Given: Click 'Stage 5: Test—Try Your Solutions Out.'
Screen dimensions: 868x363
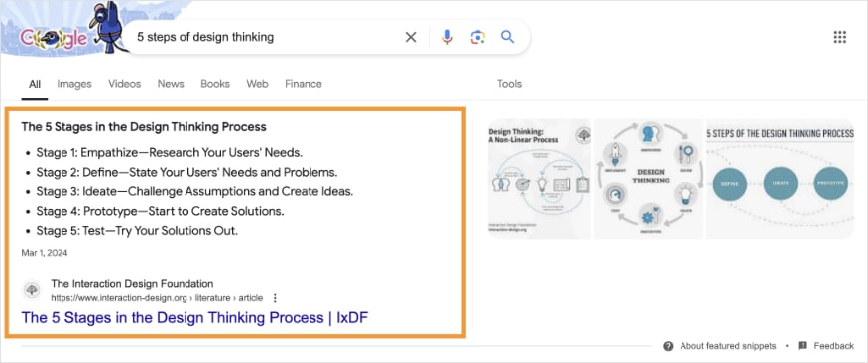Looking at the screenshot, I should [x=137, y=231].
